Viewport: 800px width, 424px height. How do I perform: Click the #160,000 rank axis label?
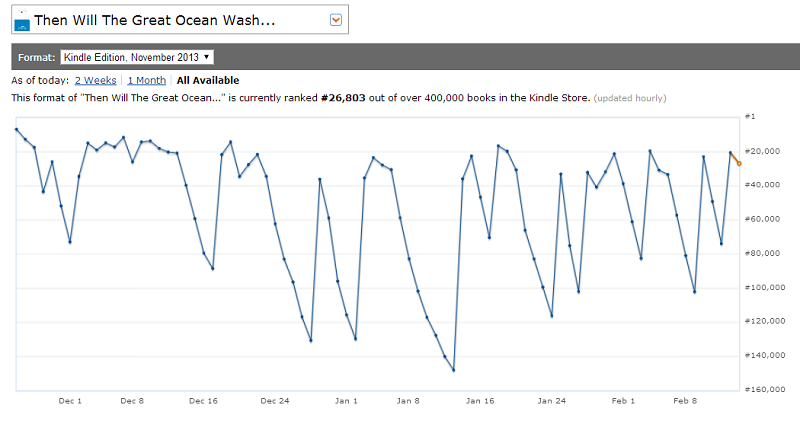(x=765, y=390)
